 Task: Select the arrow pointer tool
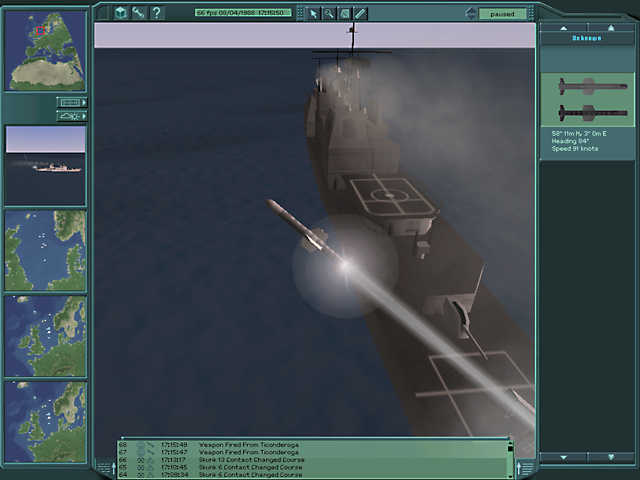coord(313,14)
